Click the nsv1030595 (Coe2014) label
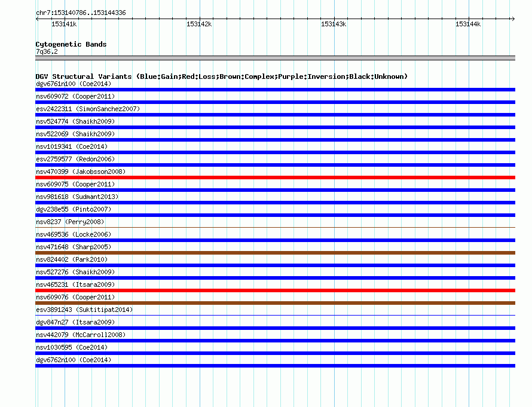This screenshot has width=532, height=407. point(72,347)
